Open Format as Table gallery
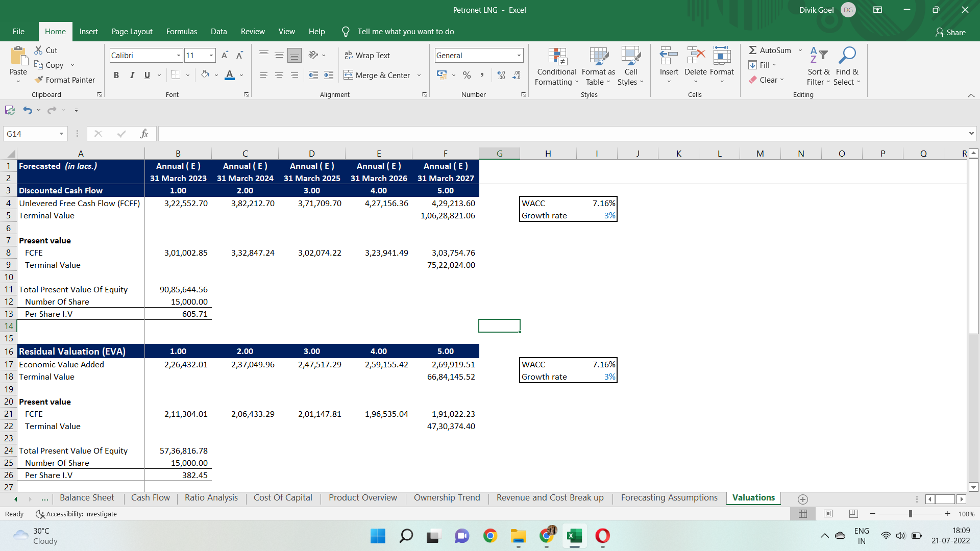Viewport: 980px width, 551px height. coord(598,67)
